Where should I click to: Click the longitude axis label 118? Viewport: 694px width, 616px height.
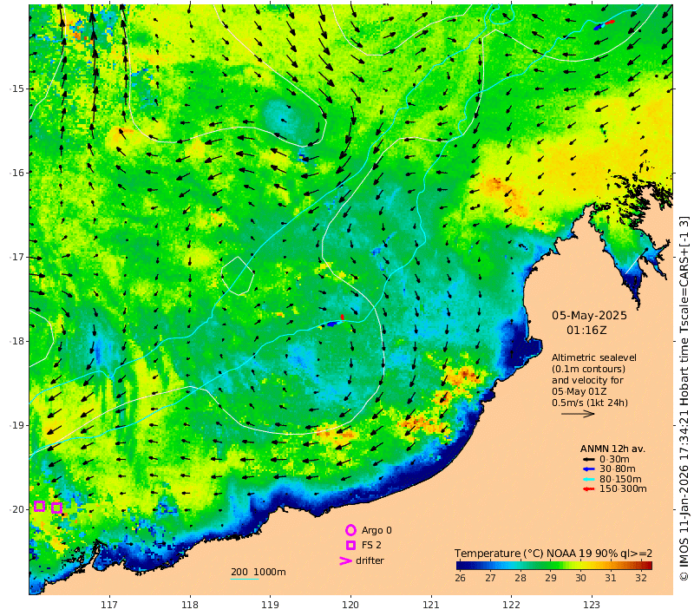pos(189,605)
